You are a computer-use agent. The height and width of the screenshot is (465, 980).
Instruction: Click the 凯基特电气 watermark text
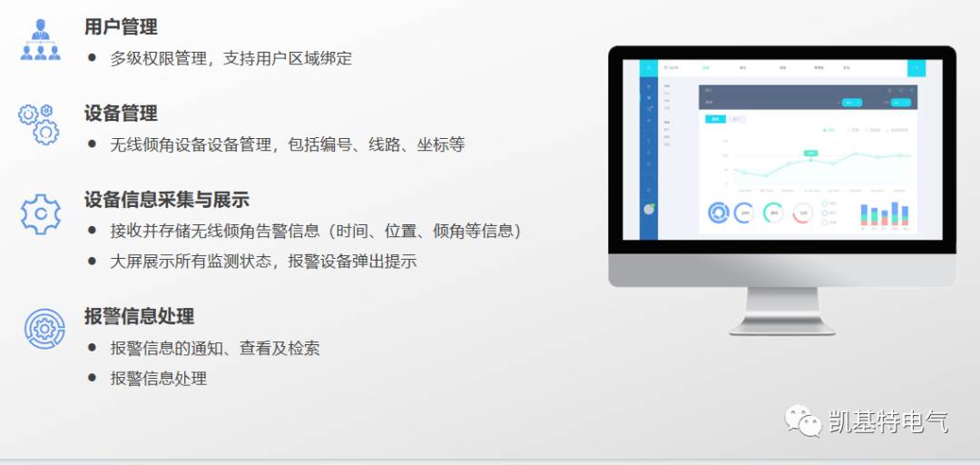pos(887,421)
